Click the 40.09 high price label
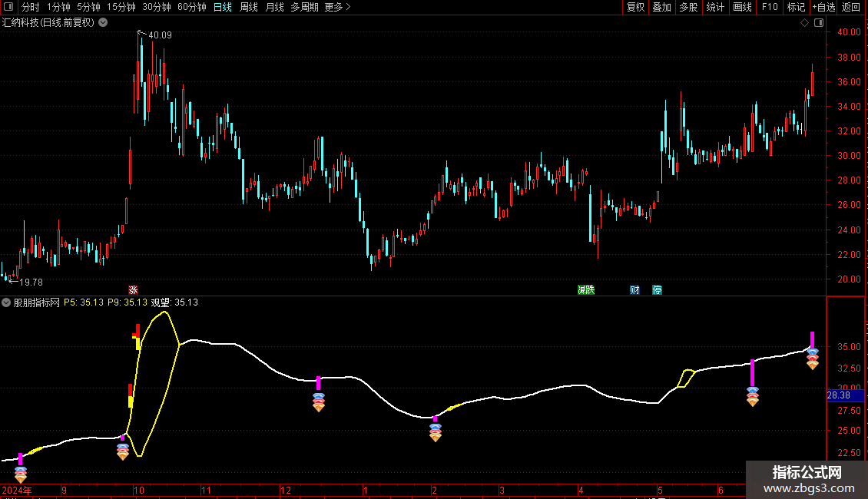 pos(160,35)
